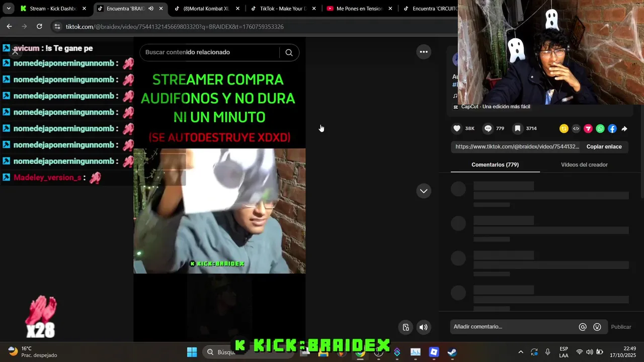The width and height of the screenshot is (644, 362).
Task: Switch to Vídeos del creador tab
Action: [x=584, y=165]
